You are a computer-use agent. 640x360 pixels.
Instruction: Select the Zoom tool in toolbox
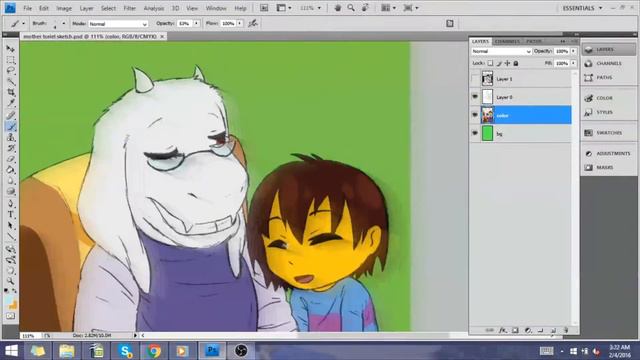[x=11, y=281]
